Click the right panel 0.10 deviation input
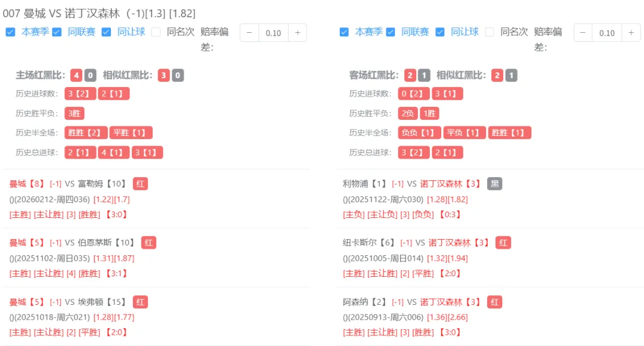The height and width of the screenshot is (346, 644). pyautogui.click(x=607, y=33)
